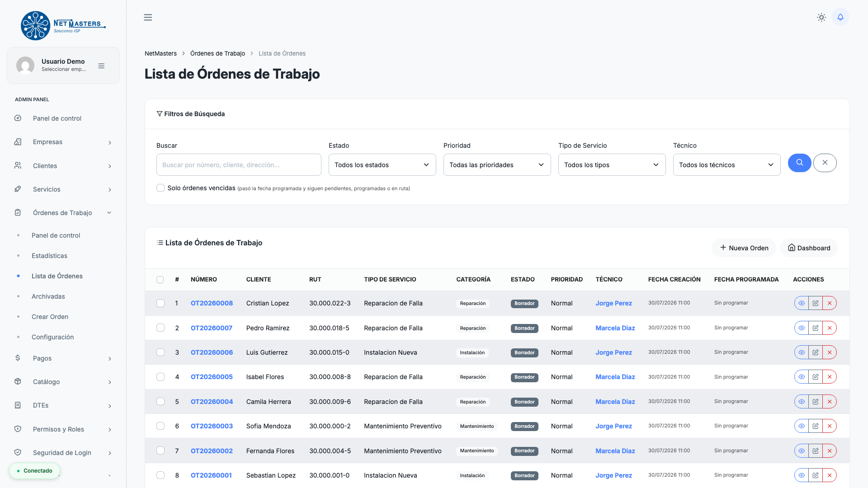Expand the Pagos sidebar section
This screenshot has width=868, height=488.
point(63,358)
